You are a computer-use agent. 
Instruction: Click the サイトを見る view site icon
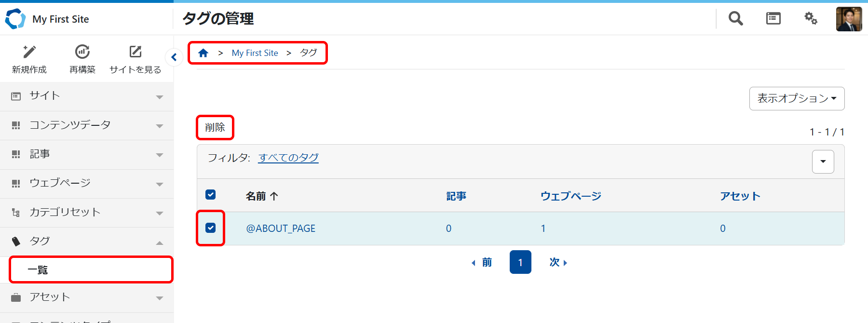(136, 52)
